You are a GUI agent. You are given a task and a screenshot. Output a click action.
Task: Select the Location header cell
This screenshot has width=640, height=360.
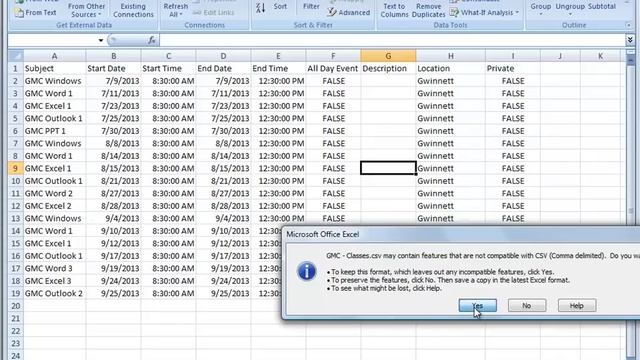click(x=451, y=68)
